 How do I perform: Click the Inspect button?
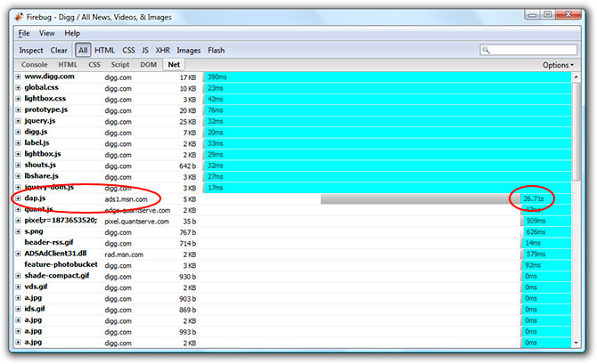click(31, 50)
